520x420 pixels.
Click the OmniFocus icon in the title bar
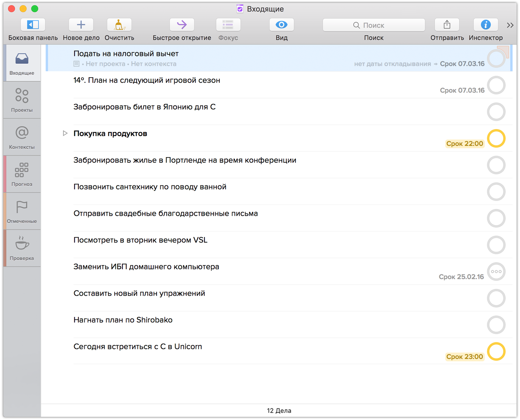[x=240, y=9]
